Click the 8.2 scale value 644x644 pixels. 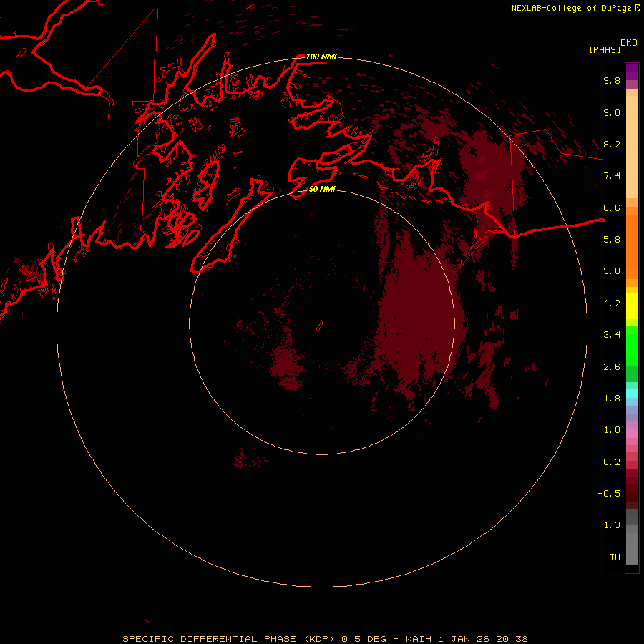tap(612, 144)
